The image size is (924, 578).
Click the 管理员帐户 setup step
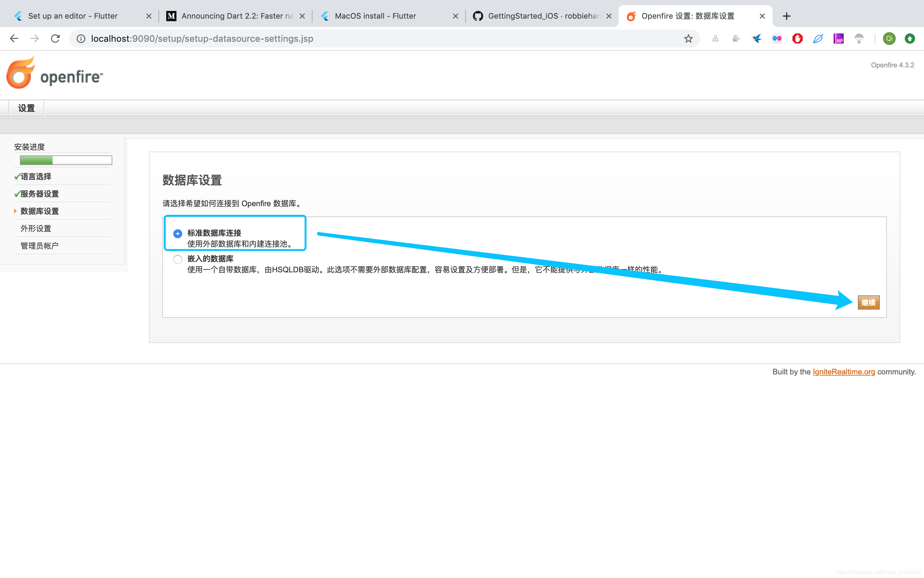[39, 246]
